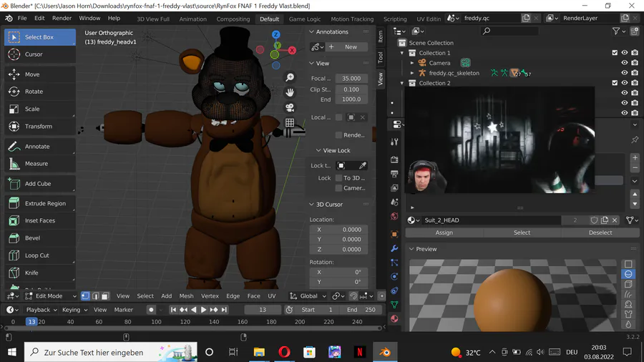
Task: Collapse the View panel section
Action: point(311,63)
